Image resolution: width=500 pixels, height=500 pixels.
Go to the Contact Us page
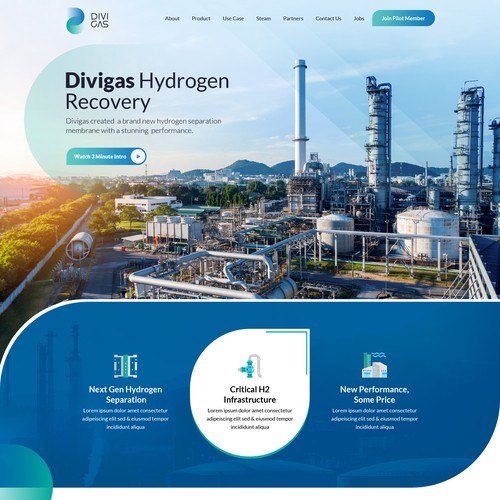tap(328, 18)
